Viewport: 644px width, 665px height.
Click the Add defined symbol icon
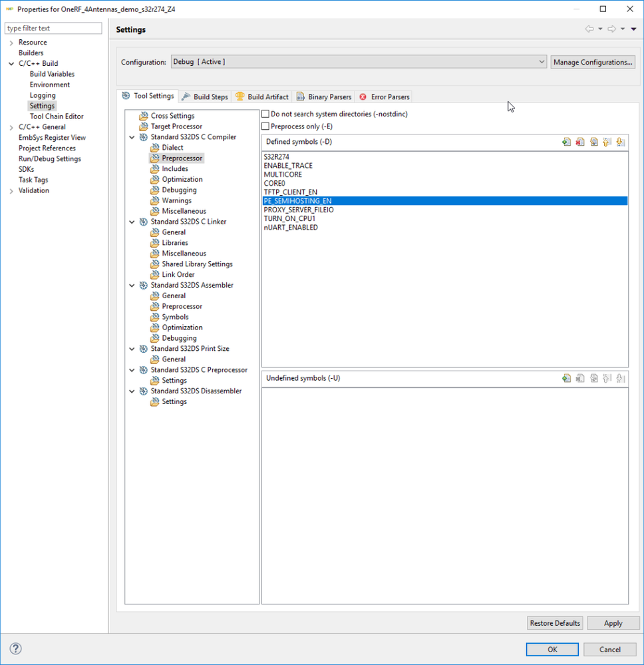pos(566,142)
